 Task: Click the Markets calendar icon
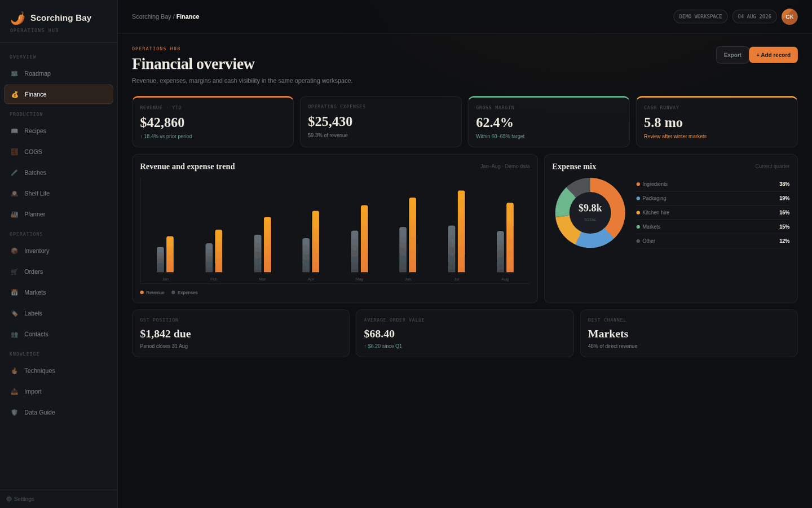[15, 293]
